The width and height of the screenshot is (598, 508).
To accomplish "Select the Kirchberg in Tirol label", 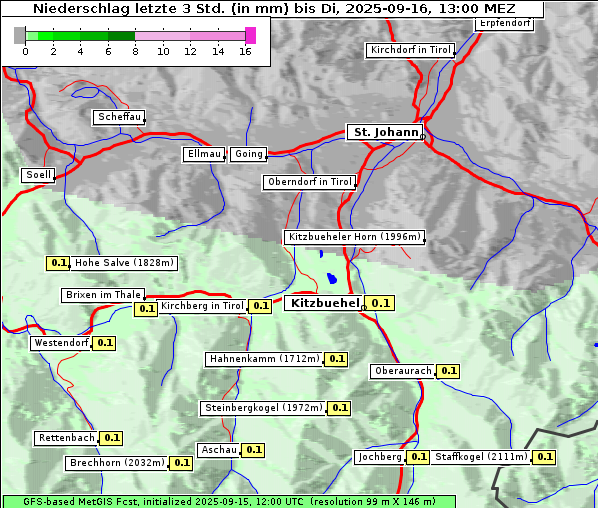I will pyautogui.click(x=202, y=306).
